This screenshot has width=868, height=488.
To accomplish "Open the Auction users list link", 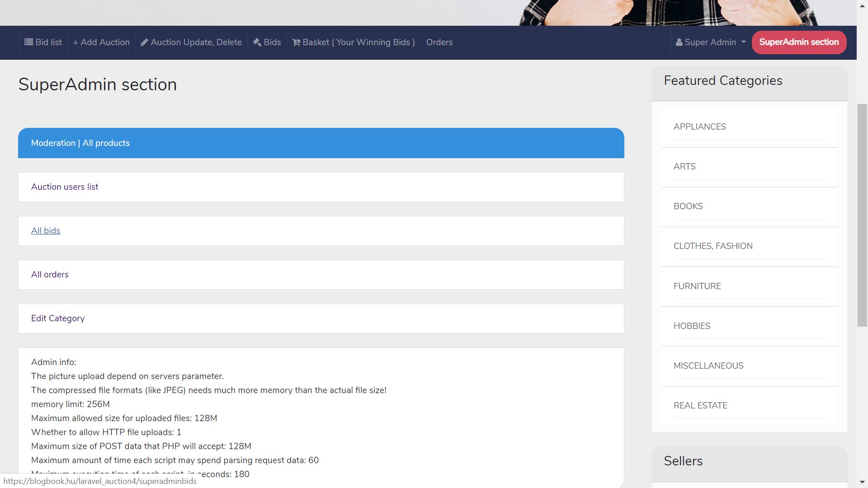I will pos(65,187).
